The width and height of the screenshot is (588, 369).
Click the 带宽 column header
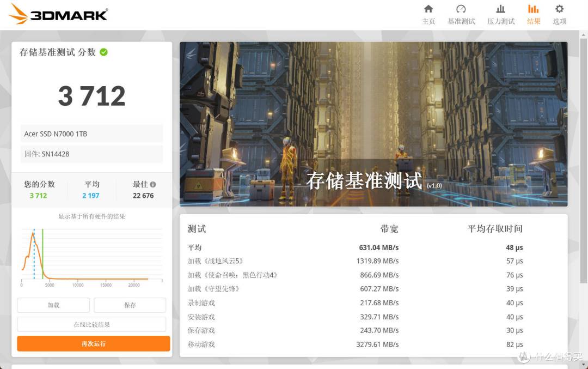click(389, 228)
